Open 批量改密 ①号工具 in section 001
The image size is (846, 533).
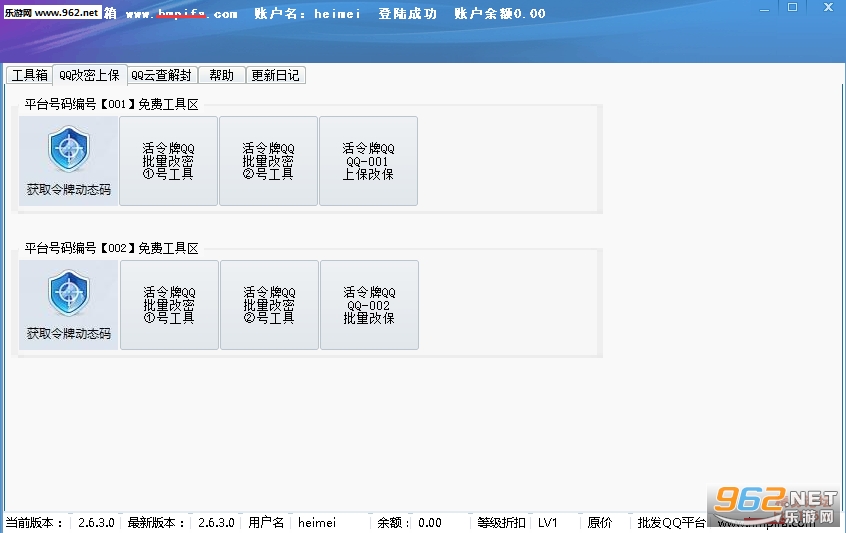click(x=168, y=161)
